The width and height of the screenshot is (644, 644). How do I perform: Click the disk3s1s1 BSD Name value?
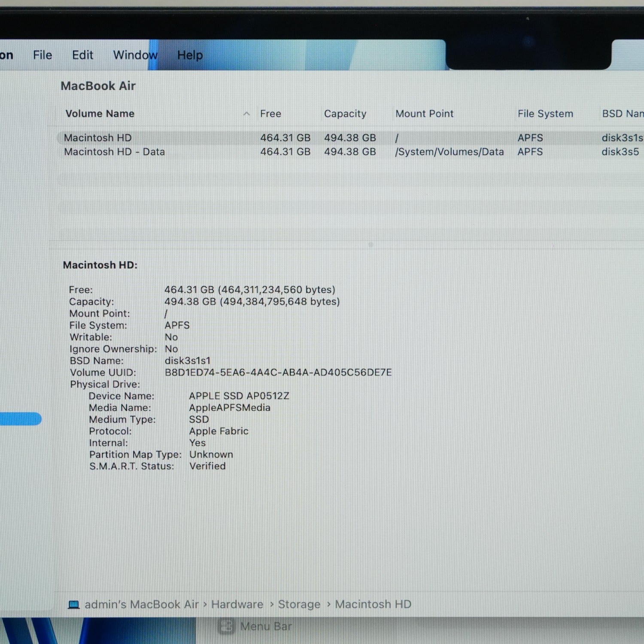[x=188, y=361]
